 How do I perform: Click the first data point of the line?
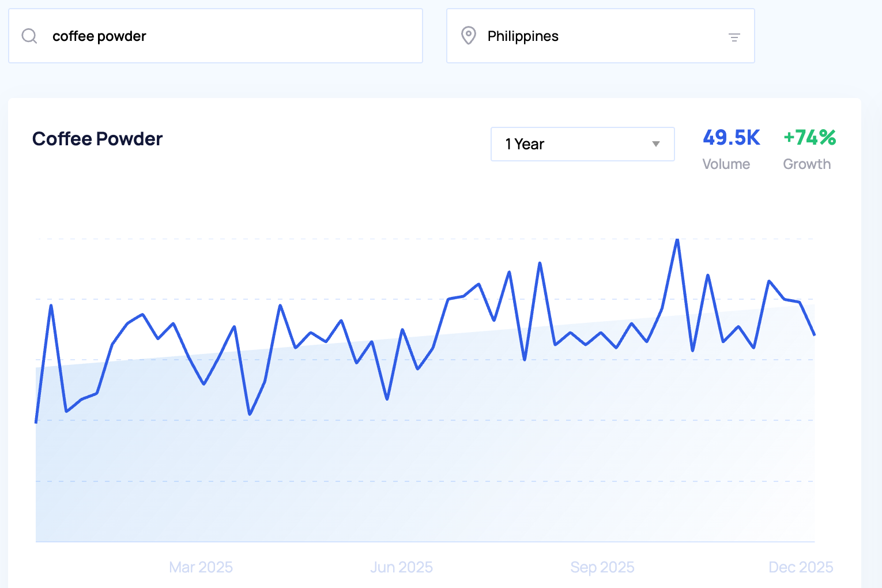coord(36,422)
